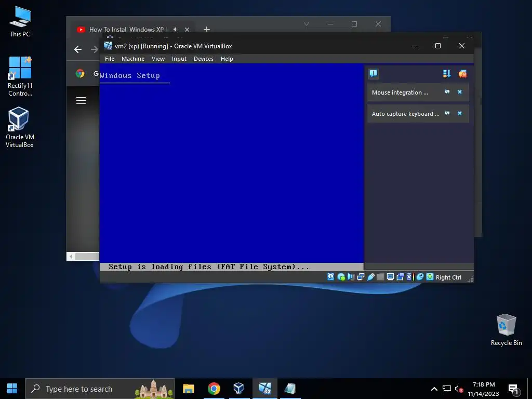Open the clock showing 7:18 PM
Viewport: 532px width, 399px height.
pyautogui.click(x=484, y=389)
